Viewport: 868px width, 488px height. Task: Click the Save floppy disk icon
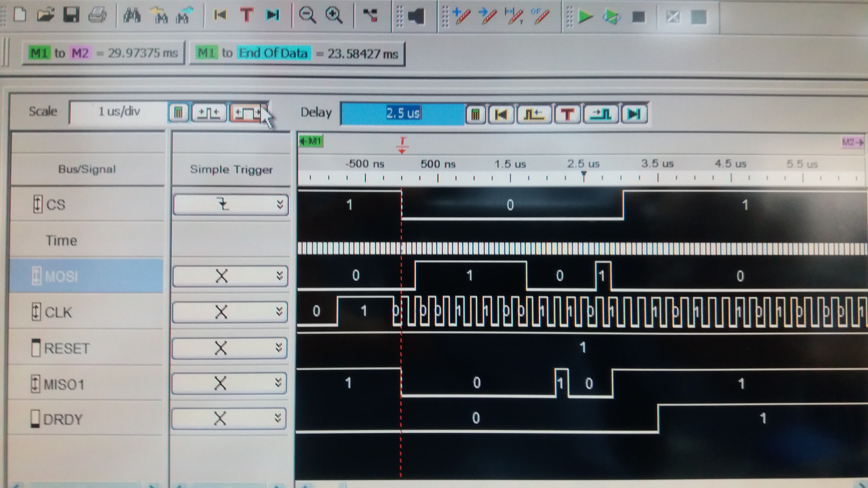[71, 15]
